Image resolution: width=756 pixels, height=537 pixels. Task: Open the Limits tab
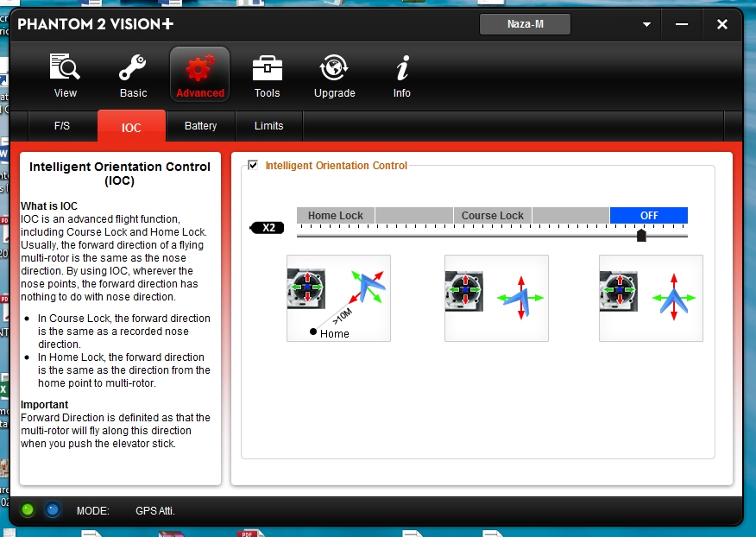[x=269, y=126]
